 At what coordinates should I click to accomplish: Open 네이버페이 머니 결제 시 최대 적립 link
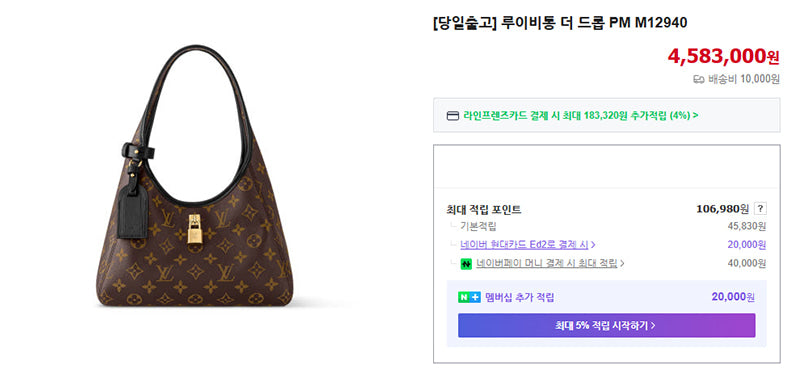coord(546,264)
